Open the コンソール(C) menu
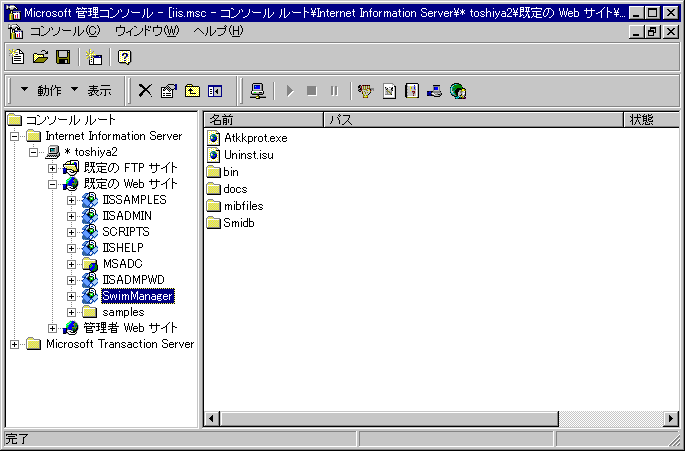685x451 pixels. 65,31
